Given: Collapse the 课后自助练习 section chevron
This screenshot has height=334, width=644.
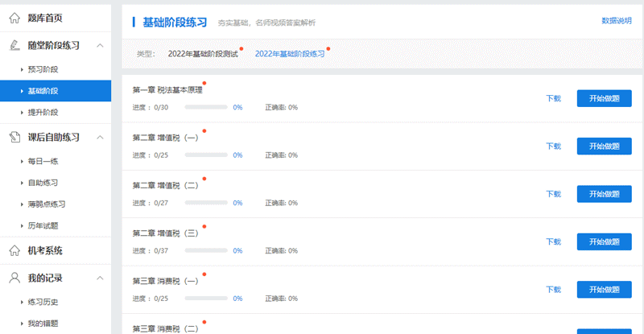Looking at the screenshot, I should tap(100, 137).
